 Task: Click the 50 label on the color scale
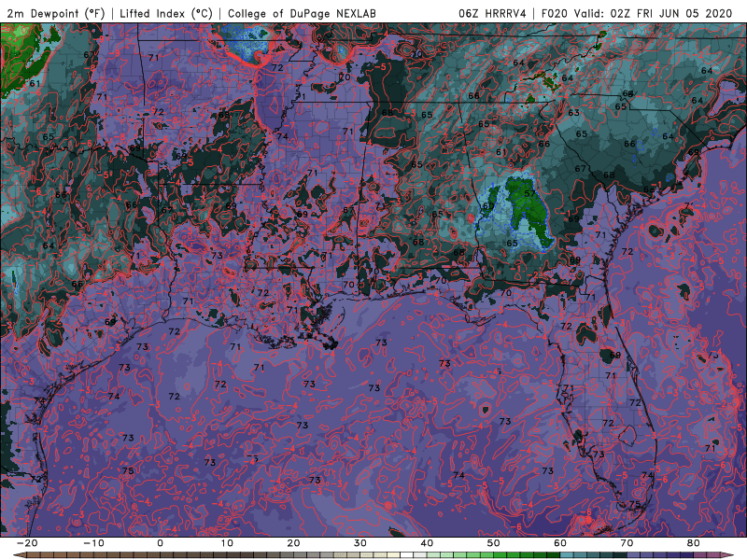(494, 543)
